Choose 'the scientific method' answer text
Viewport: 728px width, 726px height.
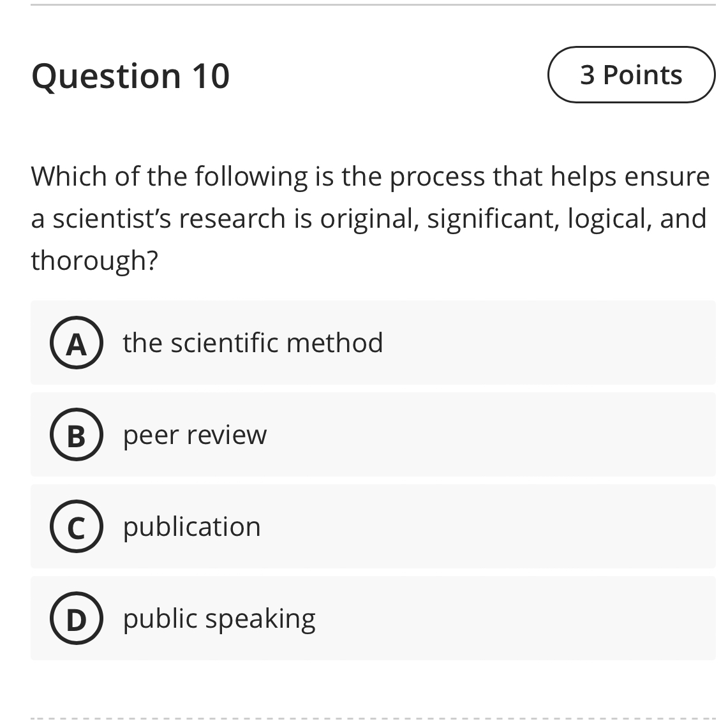point(253,343)
